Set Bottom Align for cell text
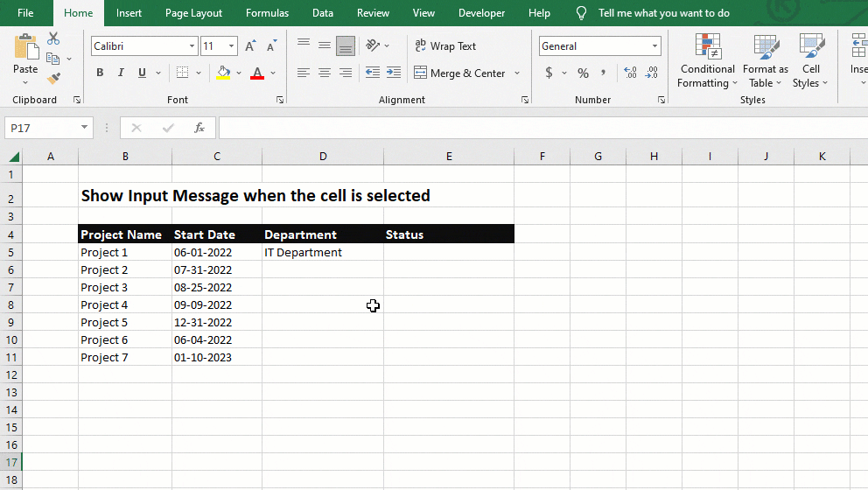 346,45
